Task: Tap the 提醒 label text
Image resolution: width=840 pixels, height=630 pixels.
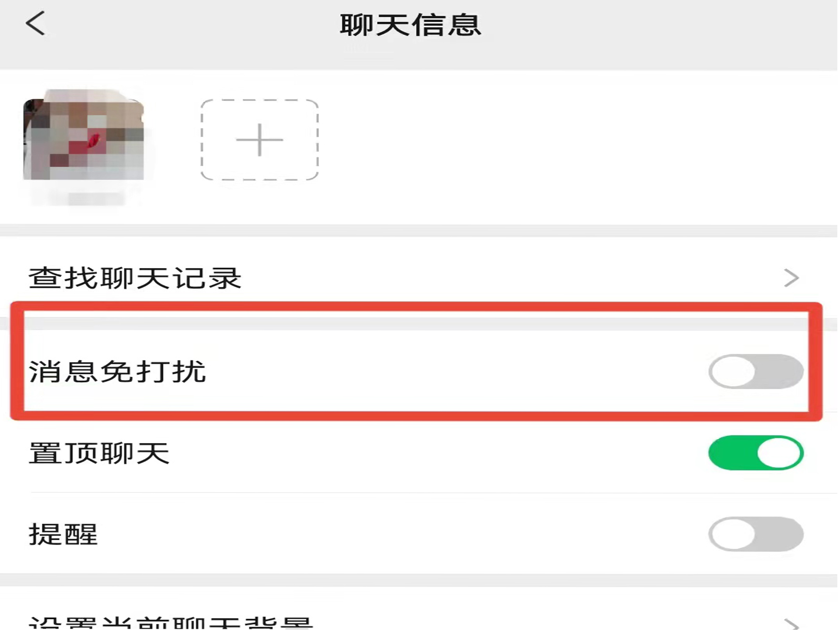Action: click(63, 534)
